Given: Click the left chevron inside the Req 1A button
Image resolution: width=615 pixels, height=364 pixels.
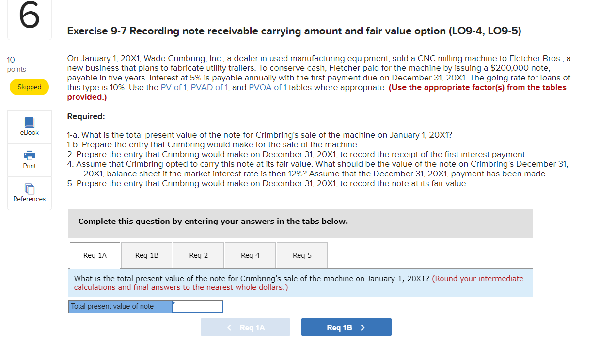Looking at the screenshot, I should 229,327.
